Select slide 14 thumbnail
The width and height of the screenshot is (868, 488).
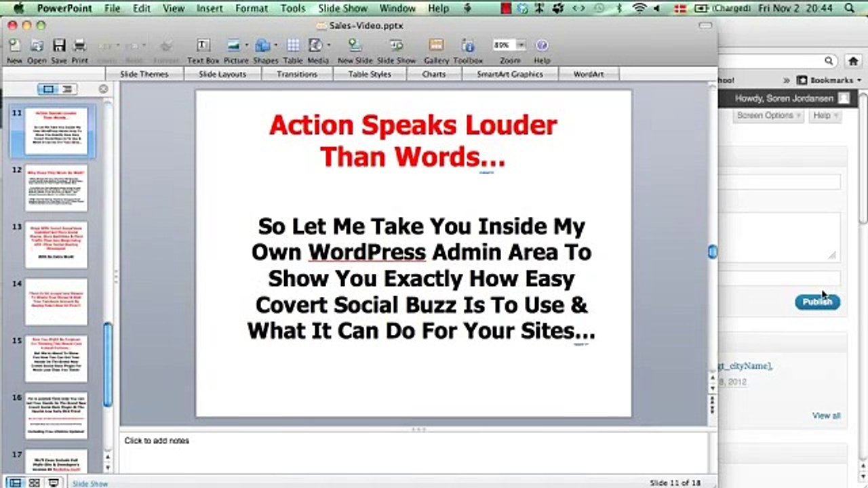pos(56,302)
